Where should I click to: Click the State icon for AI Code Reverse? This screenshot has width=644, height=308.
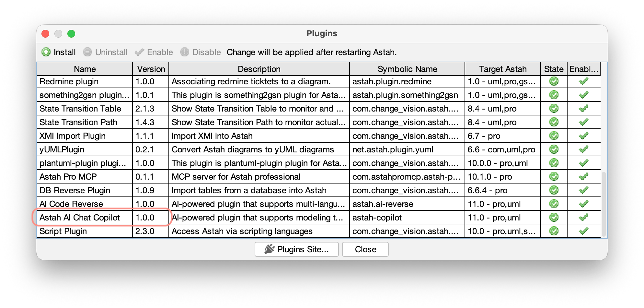click(x=553, y=204)
